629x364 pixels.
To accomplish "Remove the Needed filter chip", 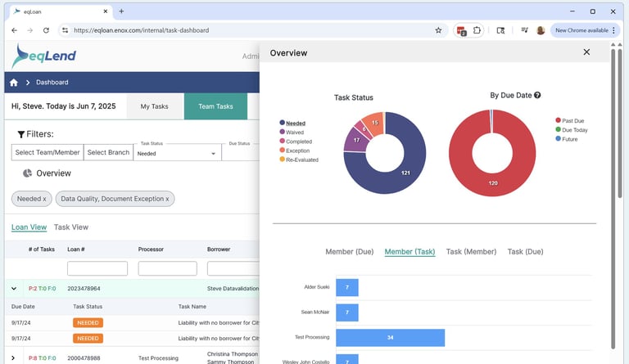I will tap(44, 199).
